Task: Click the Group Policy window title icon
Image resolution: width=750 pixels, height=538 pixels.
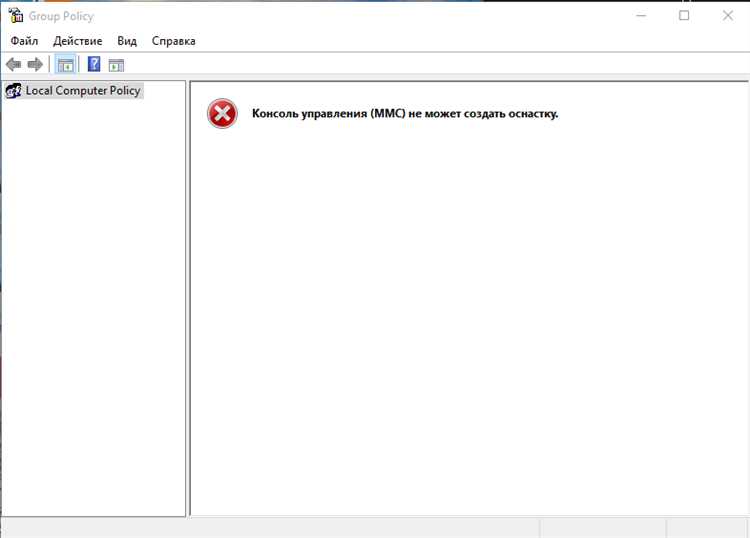Action: tap(15, 16)
